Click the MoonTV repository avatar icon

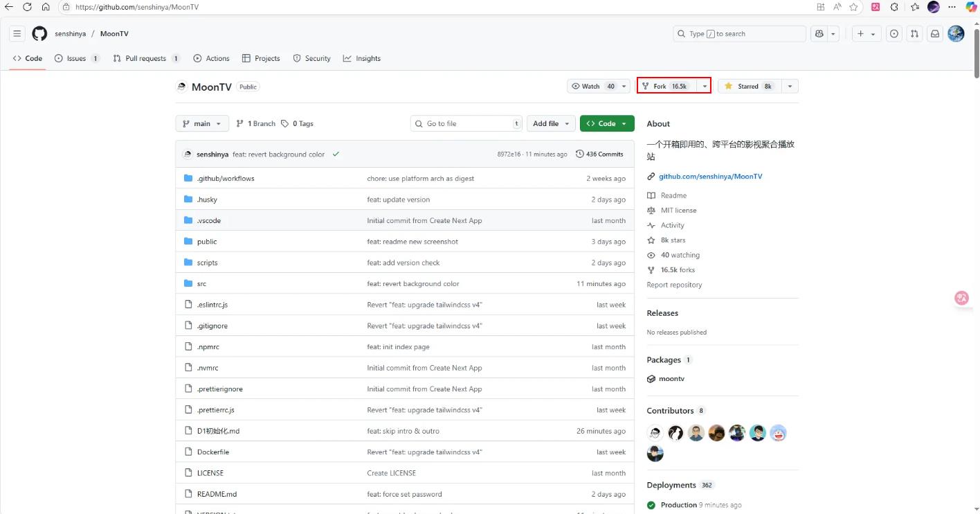click(x=181, y=87)
